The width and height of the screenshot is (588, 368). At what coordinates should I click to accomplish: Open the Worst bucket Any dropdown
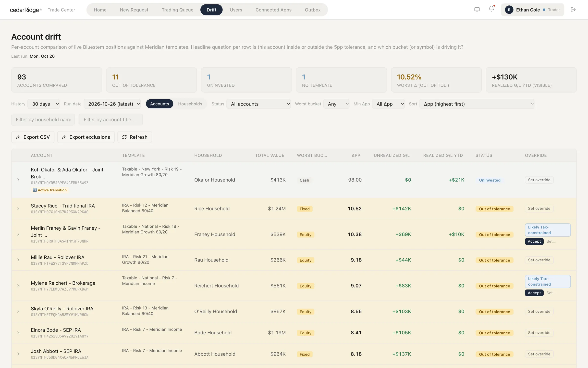(x=336, y=104)
